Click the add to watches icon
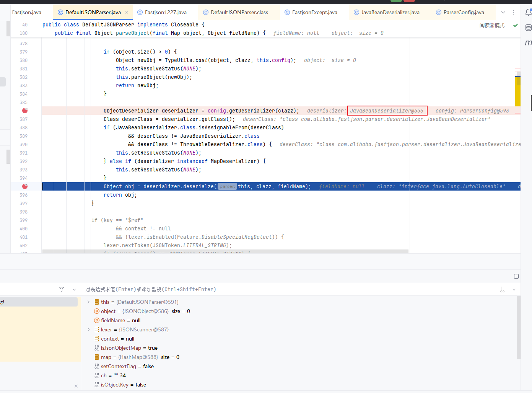The image size is (532, 393). coord(502,289)
